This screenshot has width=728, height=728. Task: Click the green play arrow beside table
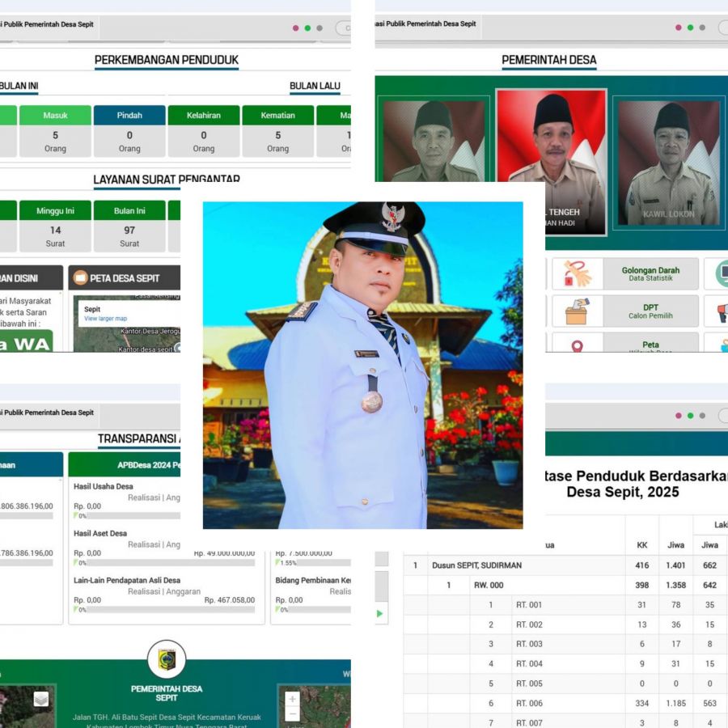click(380, 614)
